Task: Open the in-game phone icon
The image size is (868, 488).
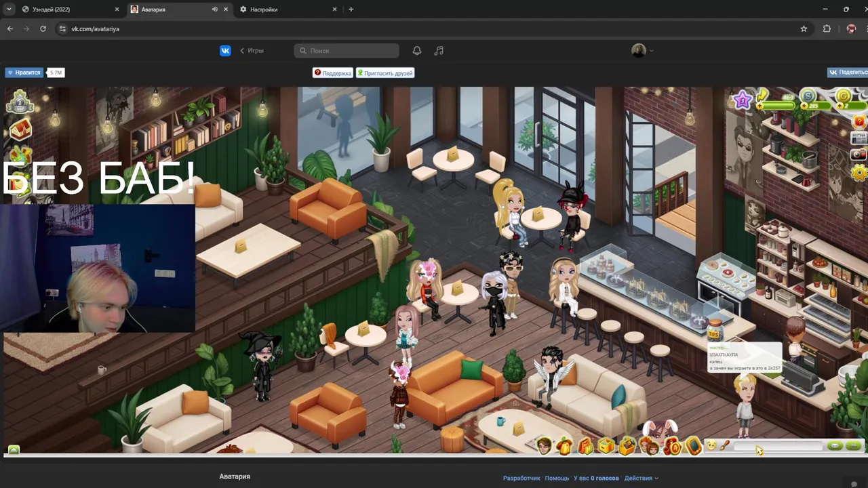Action: point(692,445)
